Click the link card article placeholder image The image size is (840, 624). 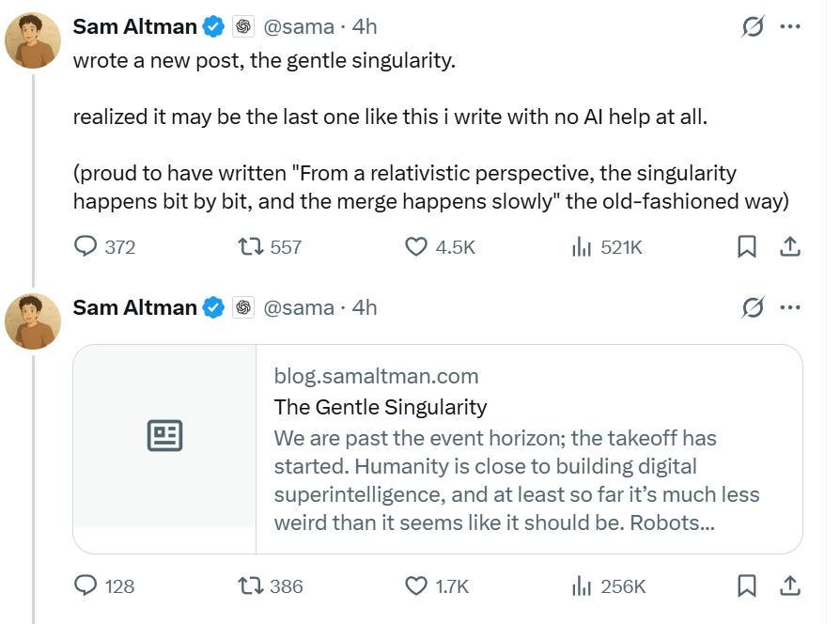pyautogui.click(x=164, y=436)
